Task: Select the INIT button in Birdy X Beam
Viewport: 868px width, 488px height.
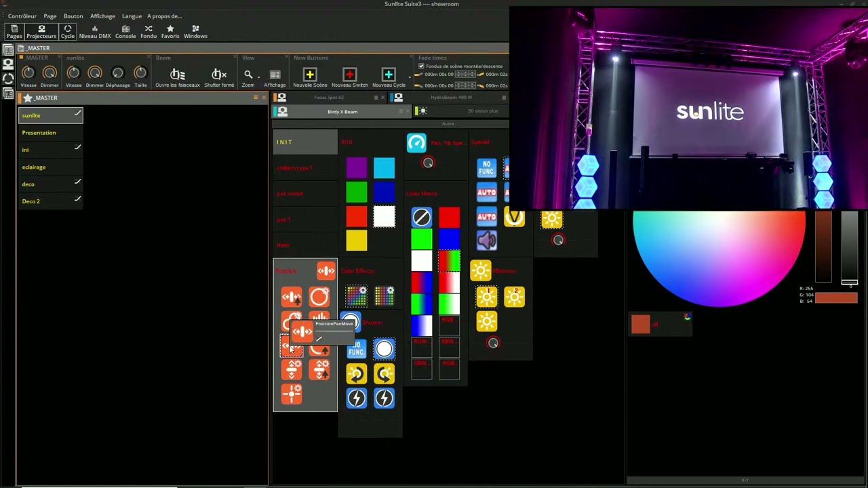Action: [x=305, y=142]
